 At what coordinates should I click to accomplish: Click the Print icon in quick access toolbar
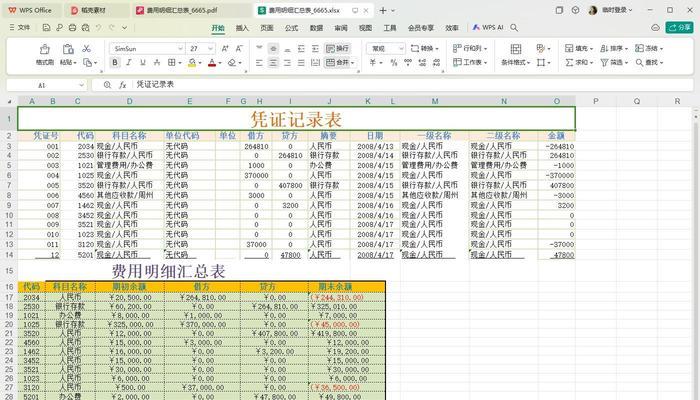[72, 28]
